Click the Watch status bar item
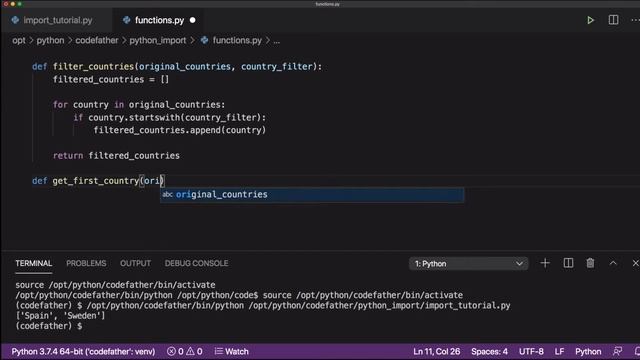This screenshot has height=360, width=640. (x=231, y=351)
